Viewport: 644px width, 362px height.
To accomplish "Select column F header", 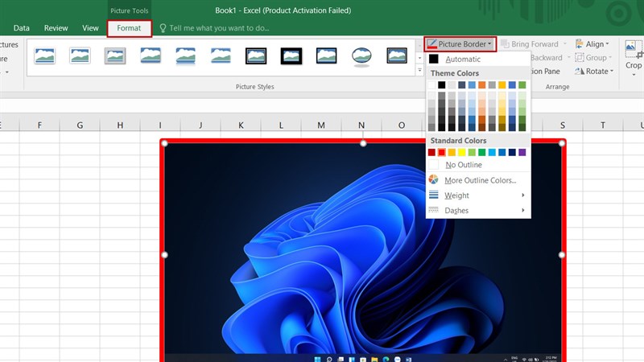I will point(39,125).
